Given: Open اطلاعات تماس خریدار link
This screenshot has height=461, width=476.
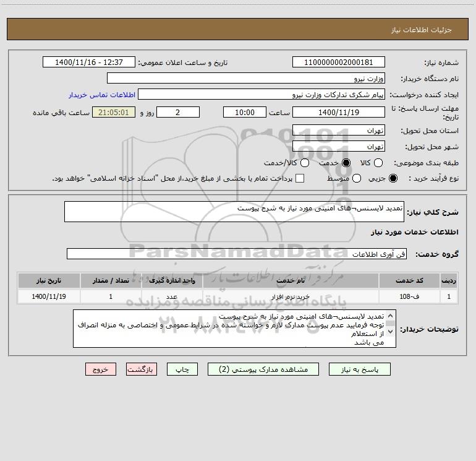Looking at the screenshot, I should point(102,95).
